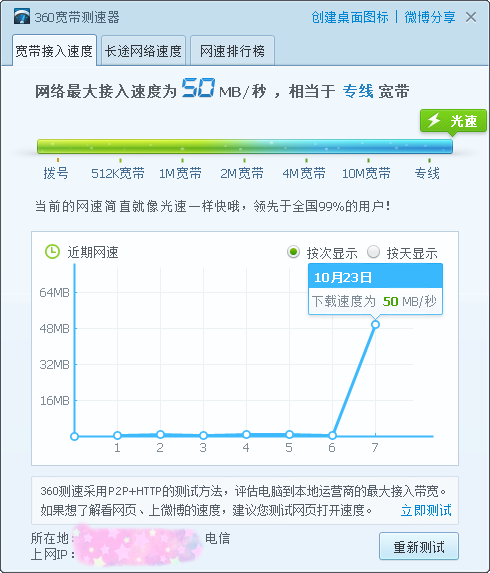
Task: Click chart data point for test 6
Action: pos(332,435)
